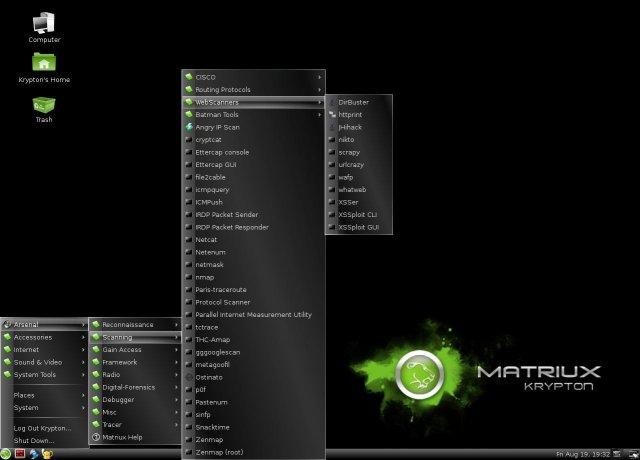The width and height of the screenshot is (640, 460).
Task: Select Log Out Krypton...
Action: [x=44, y=428]
